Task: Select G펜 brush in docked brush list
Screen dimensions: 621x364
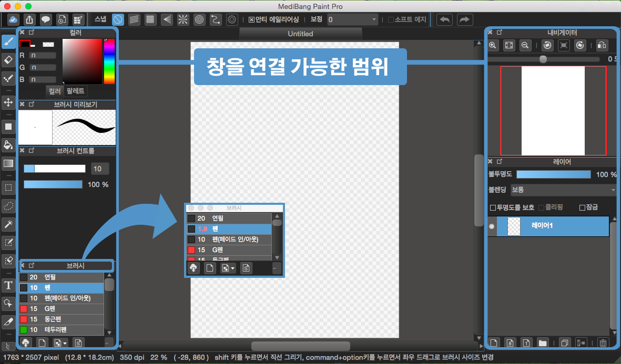Action: pos(62,309)
